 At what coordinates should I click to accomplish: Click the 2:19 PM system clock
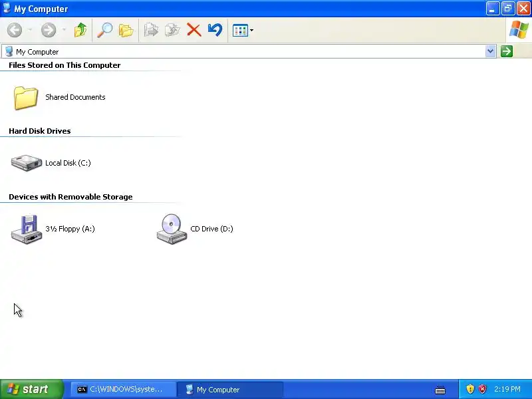click(x=507, y=389)
